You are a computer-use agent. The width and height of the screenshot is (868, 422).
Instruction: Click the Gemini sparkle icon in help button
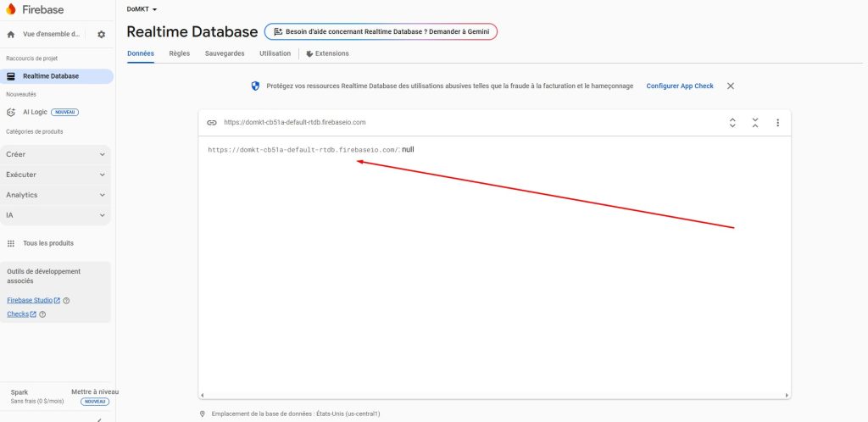pyautogui.click(x=278, y=32)
